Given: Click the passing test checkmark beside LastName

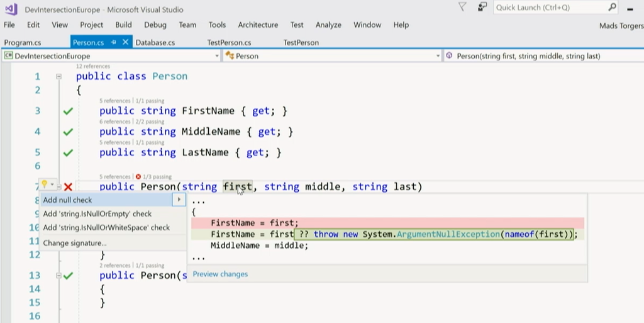Looking at the screenshot, I should pos(68,153).
